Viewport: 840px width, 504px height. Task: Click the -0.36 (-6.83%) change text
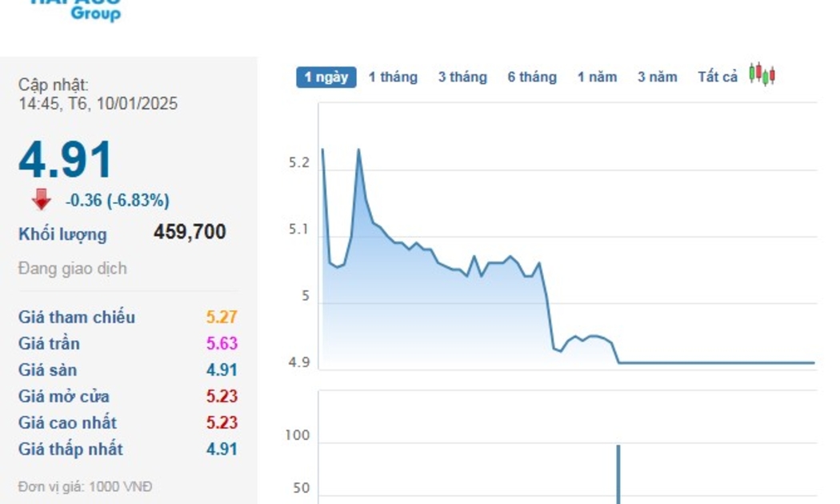(118, 200)
